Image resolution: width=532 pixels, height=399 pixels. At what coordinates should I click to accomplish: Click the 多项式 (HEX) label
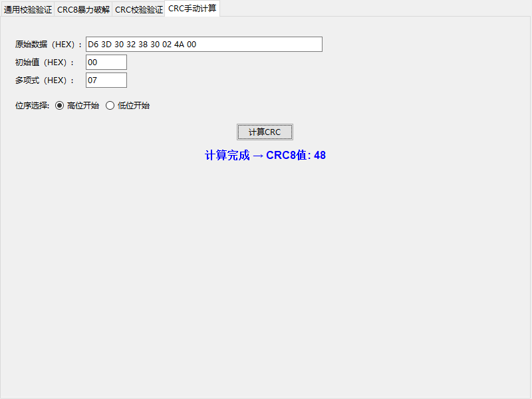[45, 80]
